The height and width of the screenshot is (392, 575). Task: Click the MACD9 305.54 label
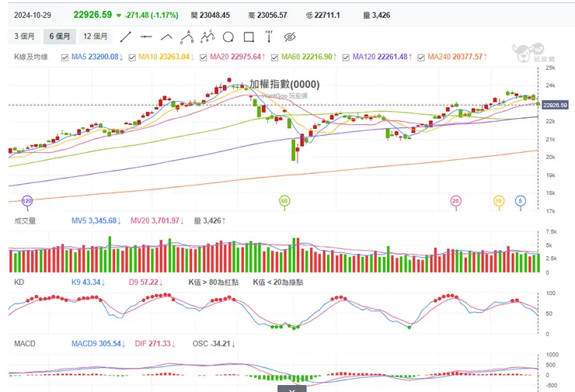click(98, 344)
